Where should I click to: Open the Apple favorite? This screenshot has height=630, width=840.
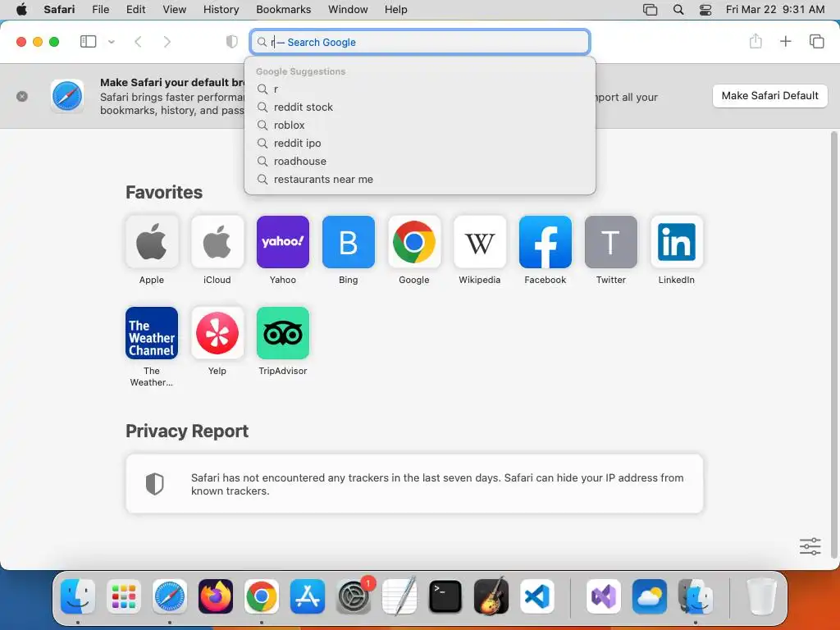pos(152,242)
